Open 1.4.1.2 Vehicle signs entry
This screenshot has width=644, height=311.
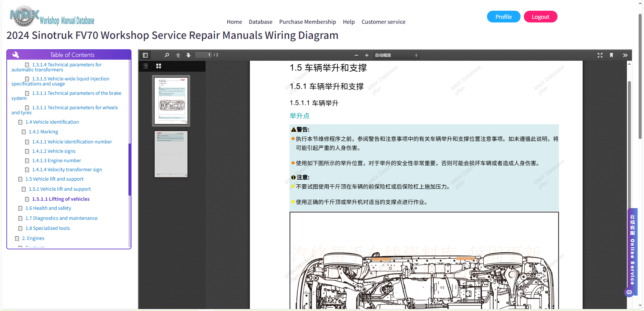(x=54, y=151)
